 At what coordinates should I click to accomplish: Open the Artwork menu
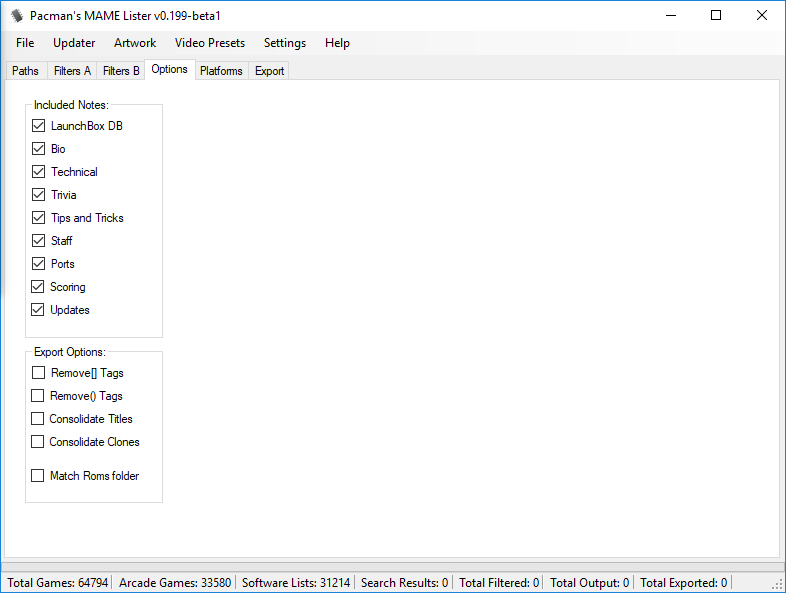(x=135, y=43)
